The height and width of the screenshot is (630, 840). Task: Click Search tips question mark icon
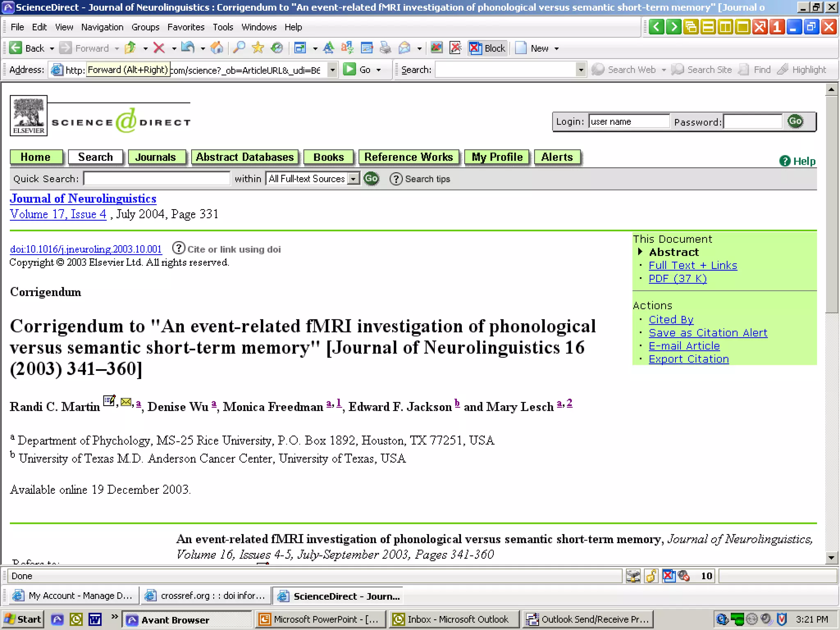point(396,179)
